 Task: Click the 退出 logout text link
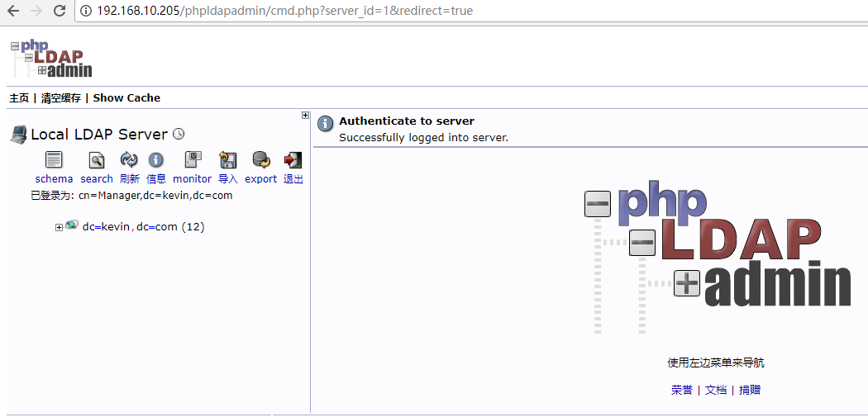(293, 178)
